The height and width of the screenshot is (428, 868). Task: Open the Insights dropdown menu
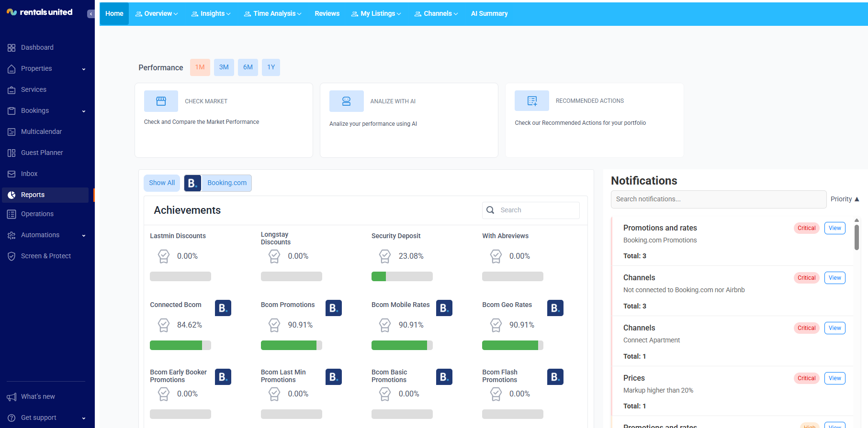pyautogui.click(x=211, y=13)
